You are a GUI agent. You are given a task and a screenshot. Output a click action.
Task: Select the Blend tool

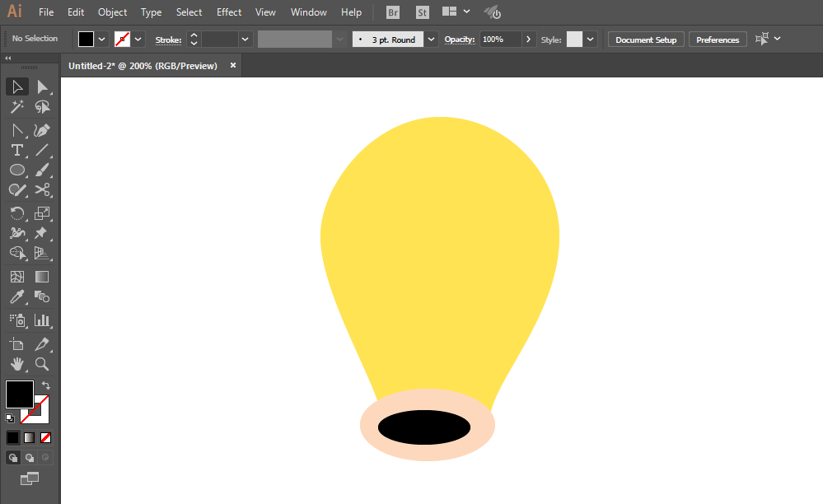[42, 297]
